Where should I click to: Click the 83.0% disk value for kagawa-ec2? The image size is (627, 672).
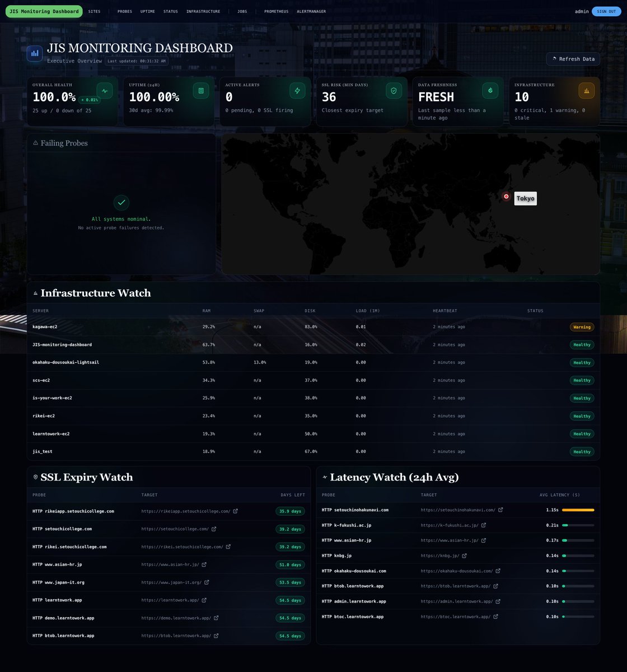coord(311,326)
